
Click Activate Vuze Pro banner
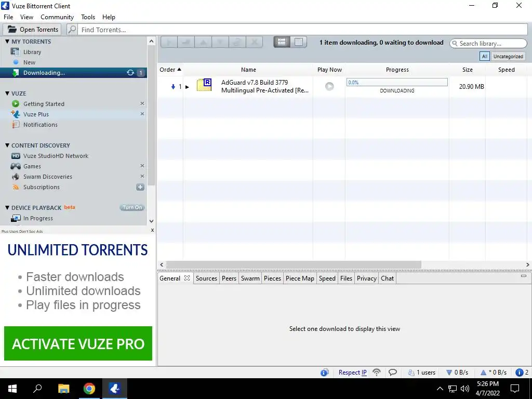[78, 343]
